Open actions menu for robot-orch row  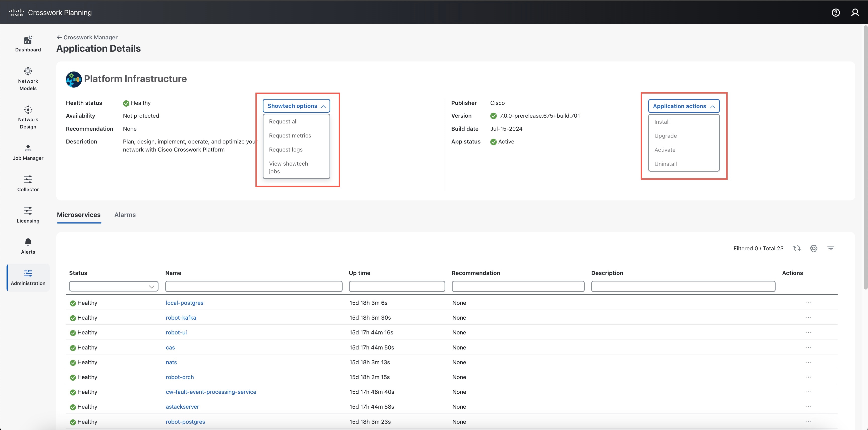808,377
